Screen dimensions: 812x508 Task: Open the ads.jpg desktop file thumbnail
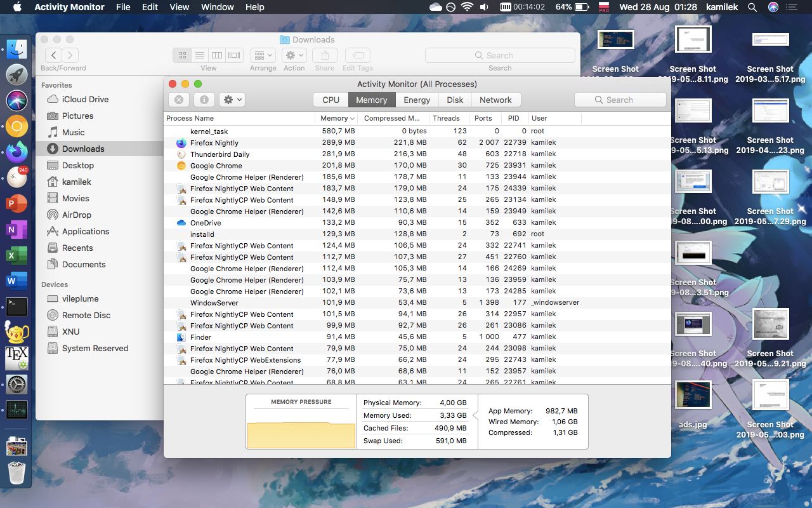point(693,396)
